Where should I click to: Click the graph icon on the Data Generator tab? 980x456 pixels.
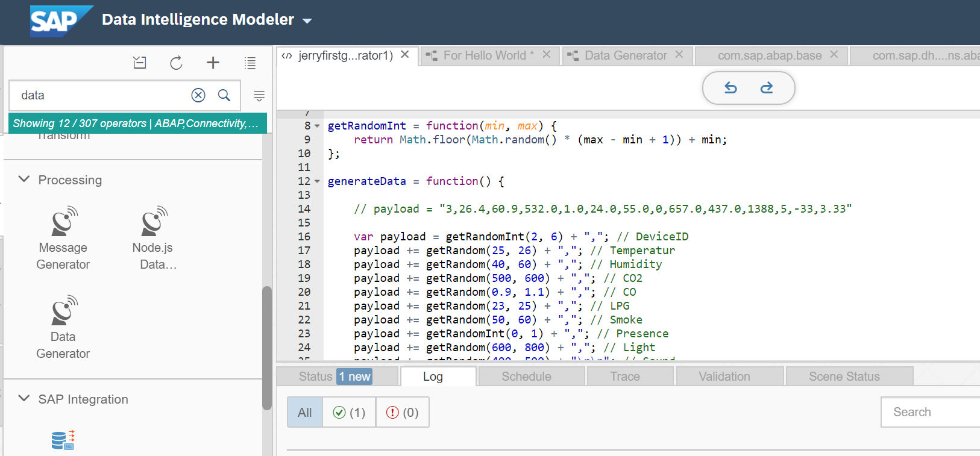(x=573, y=56)
